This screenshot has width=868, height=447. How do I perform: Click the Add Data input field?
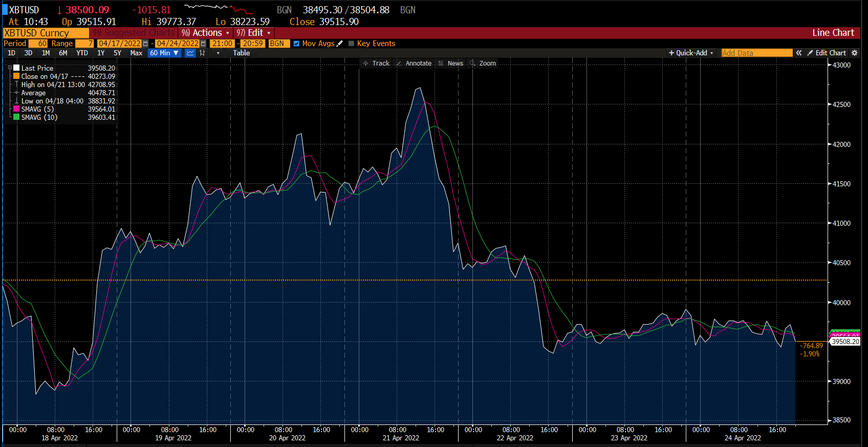[756, 53]
